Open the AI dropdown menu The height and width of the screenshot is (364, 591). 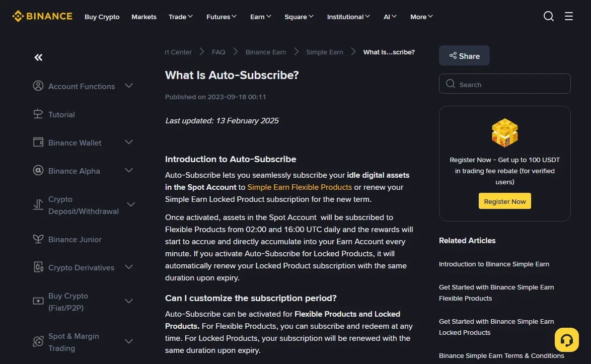click(390, 17)
